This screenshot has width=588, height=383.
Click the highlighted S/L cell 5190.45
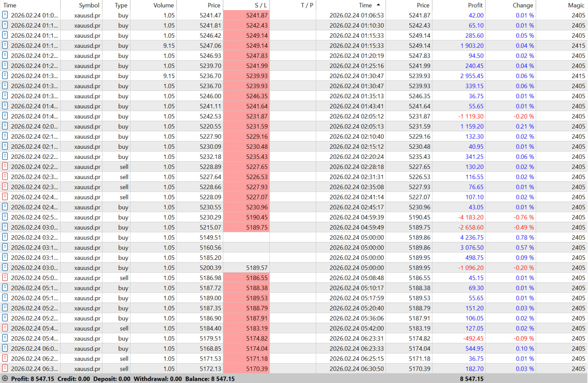246,217
